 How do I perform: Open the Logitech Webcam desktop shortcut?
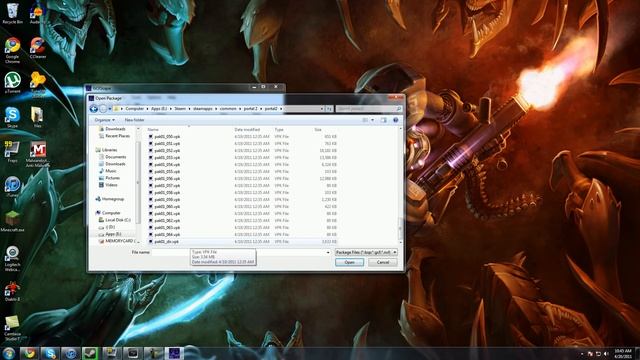click(12, 259)
